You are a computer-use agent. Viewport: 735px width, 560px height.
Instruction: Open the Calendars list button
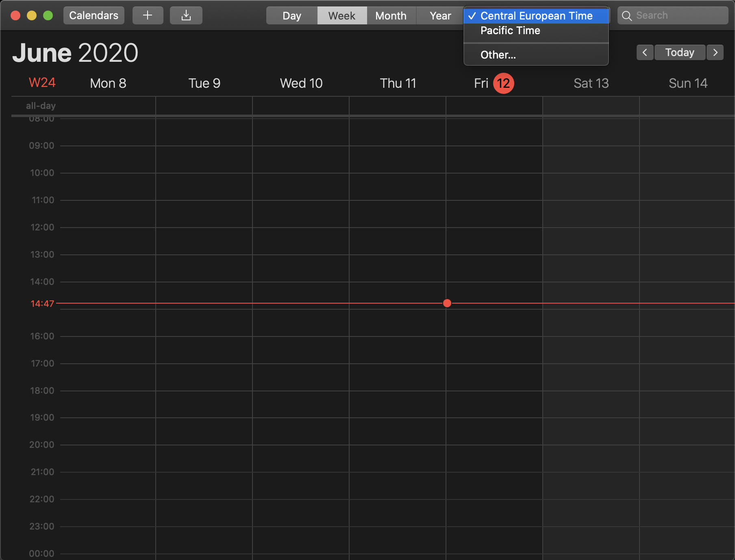pyautogui.click(x=94, y=15)
